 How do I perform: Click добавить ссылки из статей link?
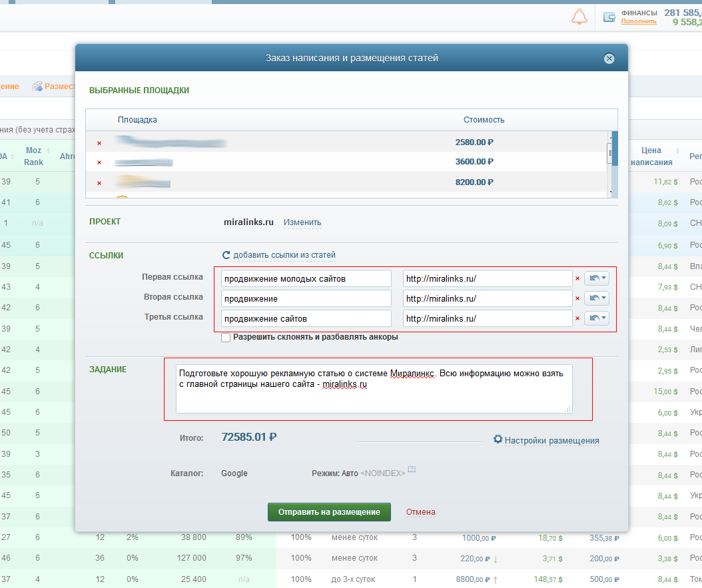284,255
